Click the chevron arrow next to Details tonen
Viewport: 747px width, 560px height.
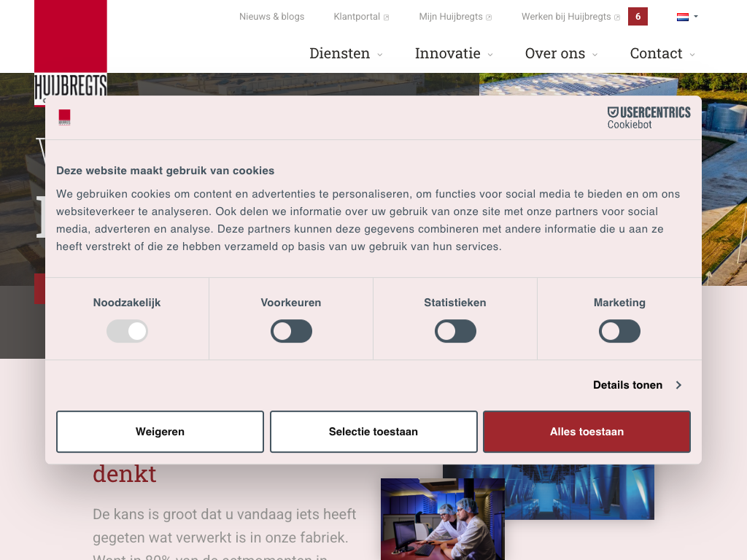pos(678,385)
